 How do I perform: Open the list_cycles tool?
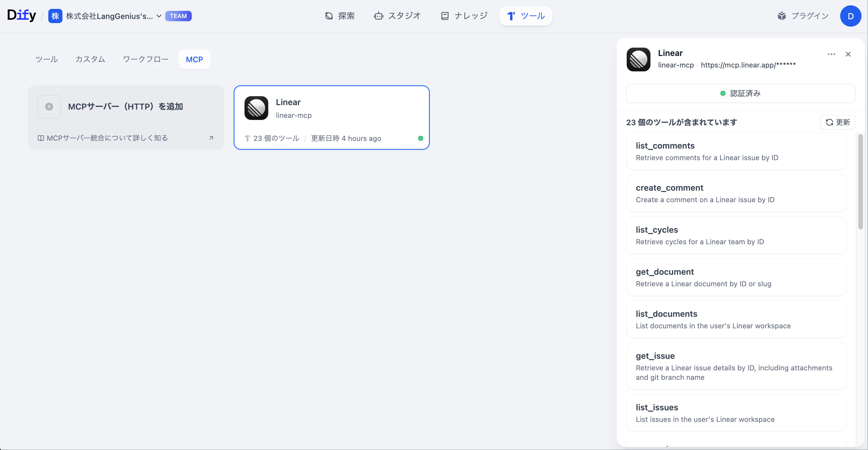[736, 235]
